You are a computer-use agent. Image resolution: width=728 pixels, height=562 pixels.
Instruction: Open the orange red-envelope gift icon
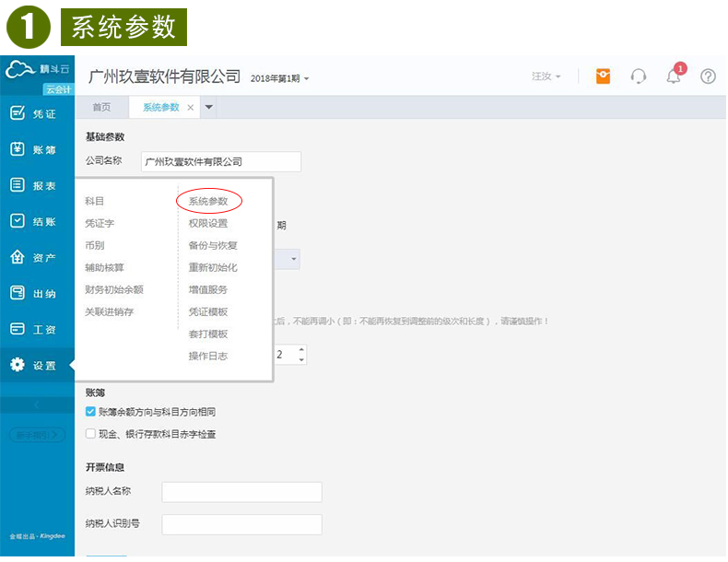pos(603,76)
